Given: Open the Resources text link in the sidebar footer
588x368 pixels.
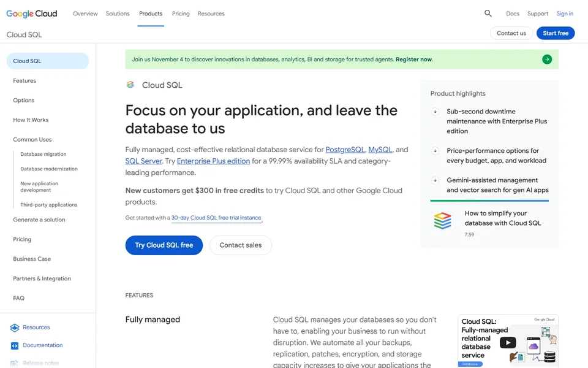Looking at the screenshot, I should [x=36, y=327].
